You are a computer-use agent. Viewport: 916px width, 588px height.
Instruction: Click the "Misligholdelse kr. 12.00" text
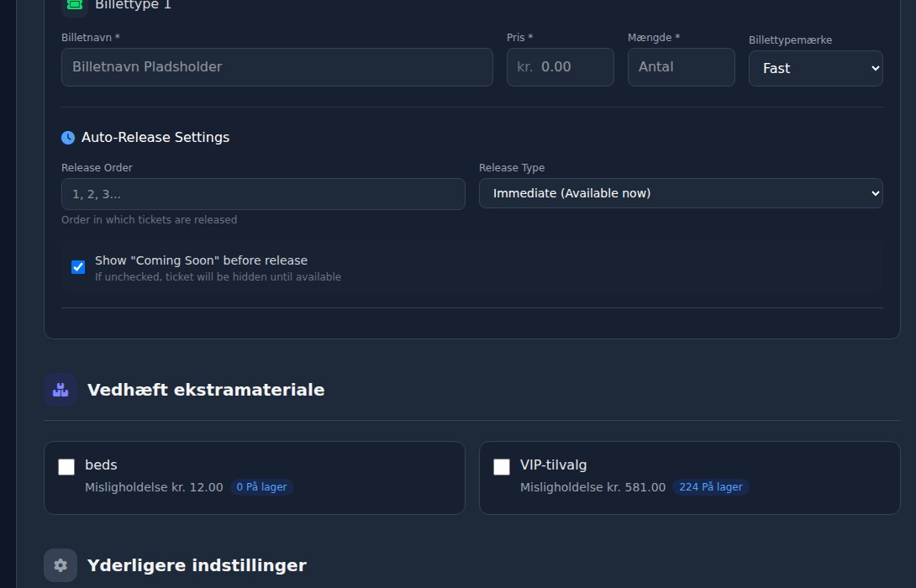(155, 487)
